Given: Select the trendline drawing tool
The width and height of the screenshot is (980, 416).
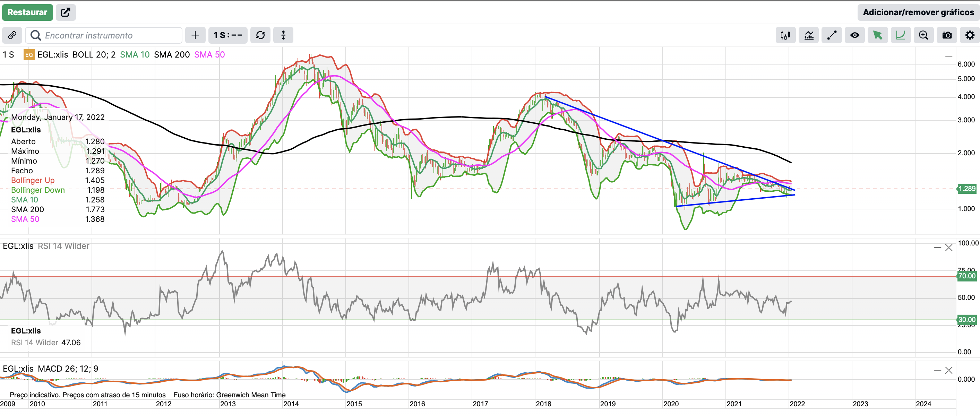Looking at the screenshot, I should 832,35.
